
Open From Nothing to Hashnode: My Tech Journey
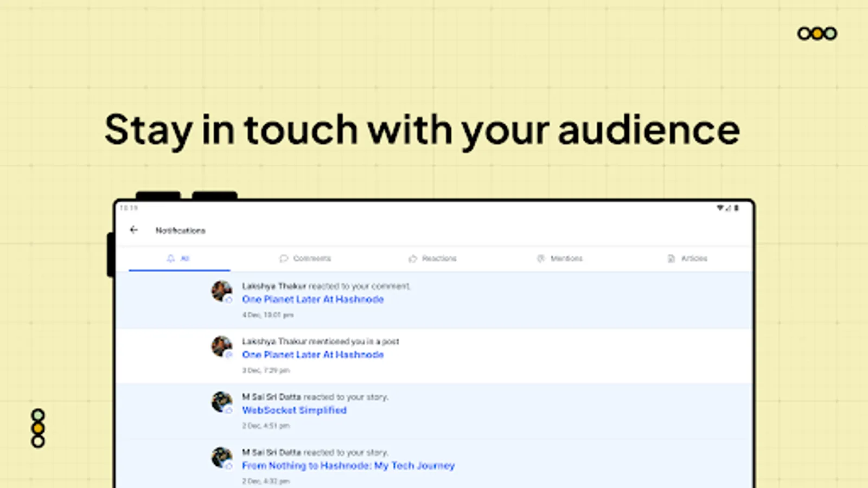[348, 466]
